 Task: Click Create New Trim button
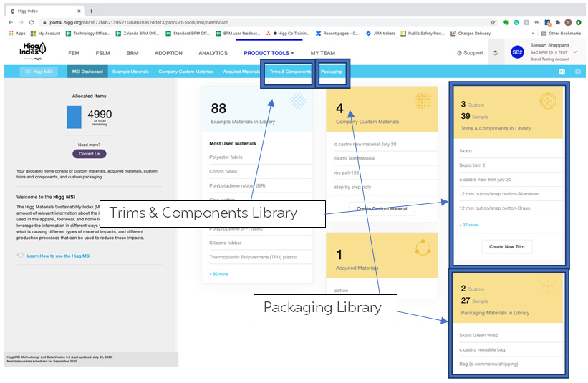click(506, 246)
